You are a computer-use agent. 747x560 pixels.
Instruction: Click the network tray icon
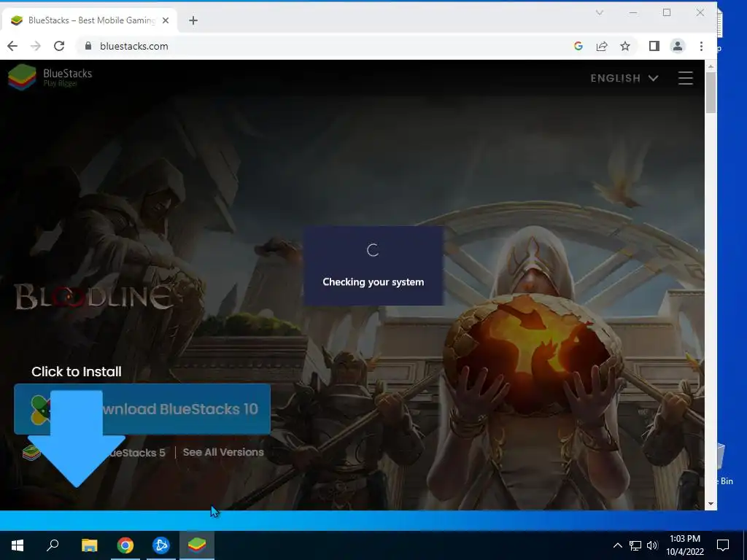pyautogui.click(x=635, y=545)
